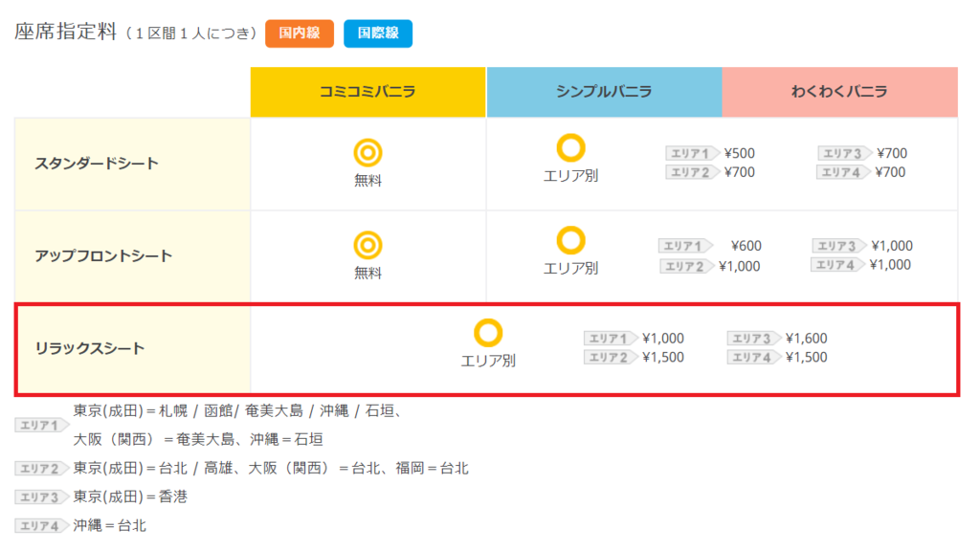Click the 国内線 orange tag

[x=300, y=33]
